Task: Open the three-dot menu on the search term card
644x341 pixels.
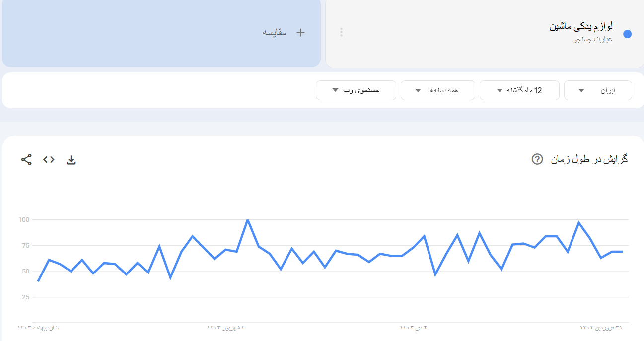Action: 341,32
